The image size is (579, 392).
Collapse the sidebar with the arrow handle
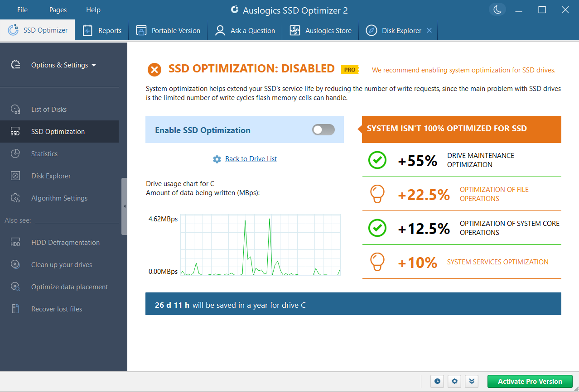125,206
